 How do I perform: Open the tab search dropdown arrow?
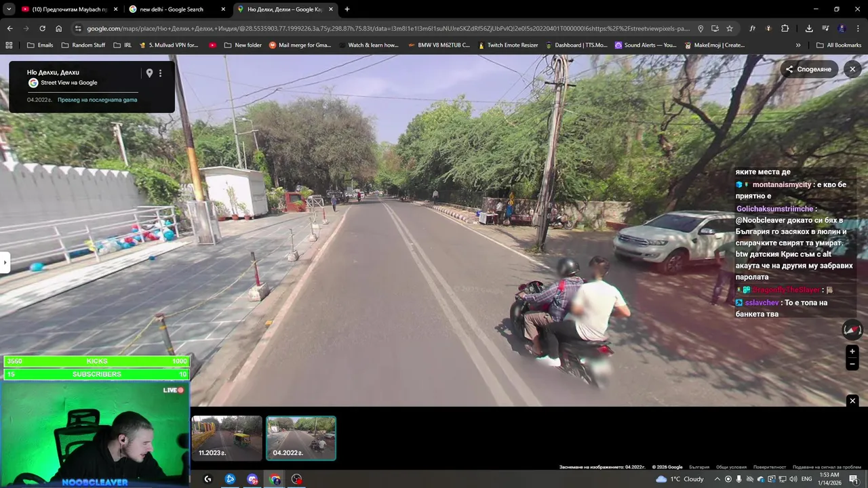9,9
